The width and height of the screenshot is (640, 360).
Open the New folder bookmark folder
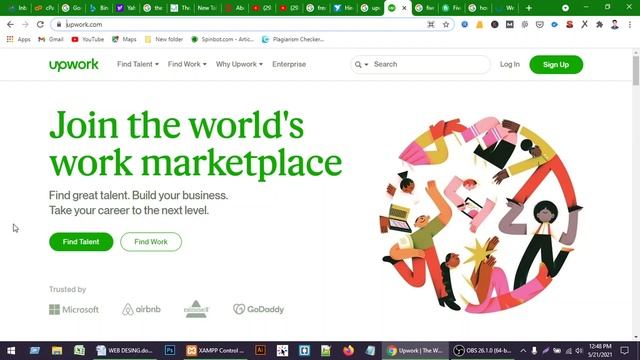coord(164,39)
